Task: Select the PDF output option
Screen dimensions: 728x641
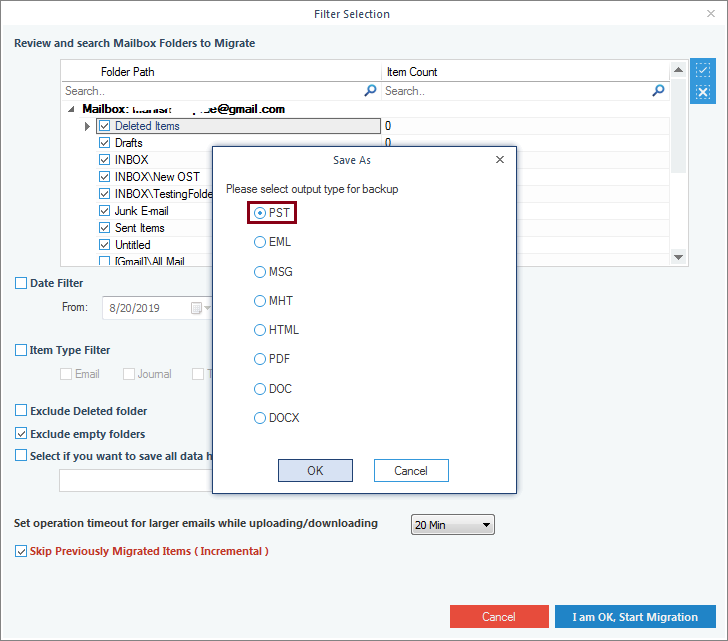Action: click(260, 359)
